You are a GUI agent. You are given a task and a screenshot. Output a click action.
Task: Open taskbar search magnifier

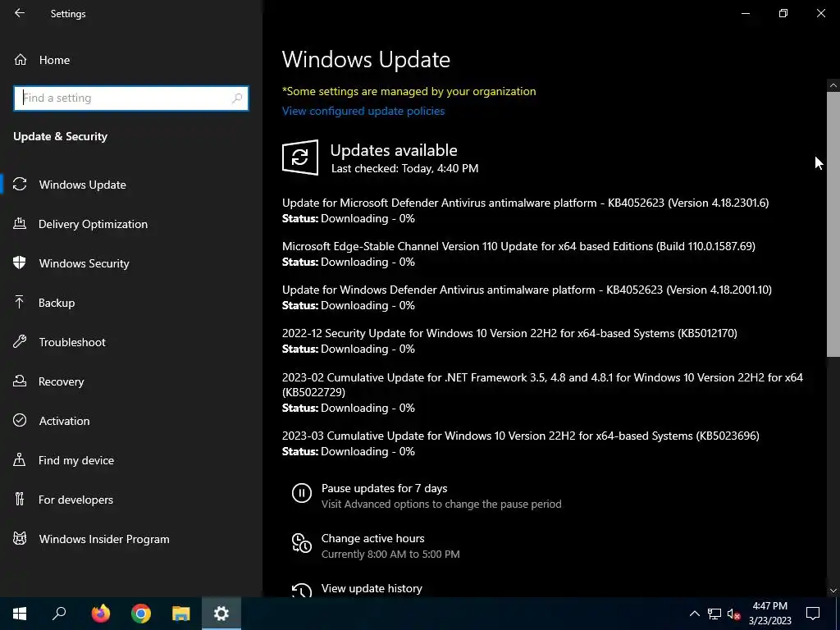[x=59, y=614]
